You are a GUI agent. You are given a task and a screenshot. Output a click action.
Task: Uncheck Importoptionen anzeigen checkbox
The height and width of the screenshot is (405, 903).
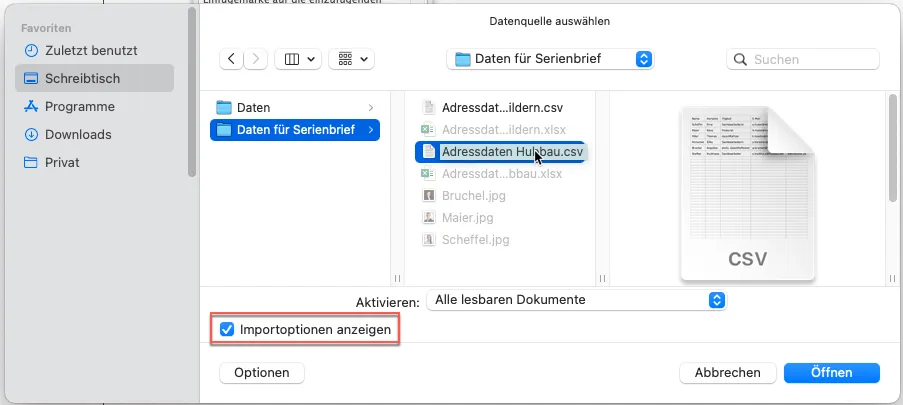(227, 329)
